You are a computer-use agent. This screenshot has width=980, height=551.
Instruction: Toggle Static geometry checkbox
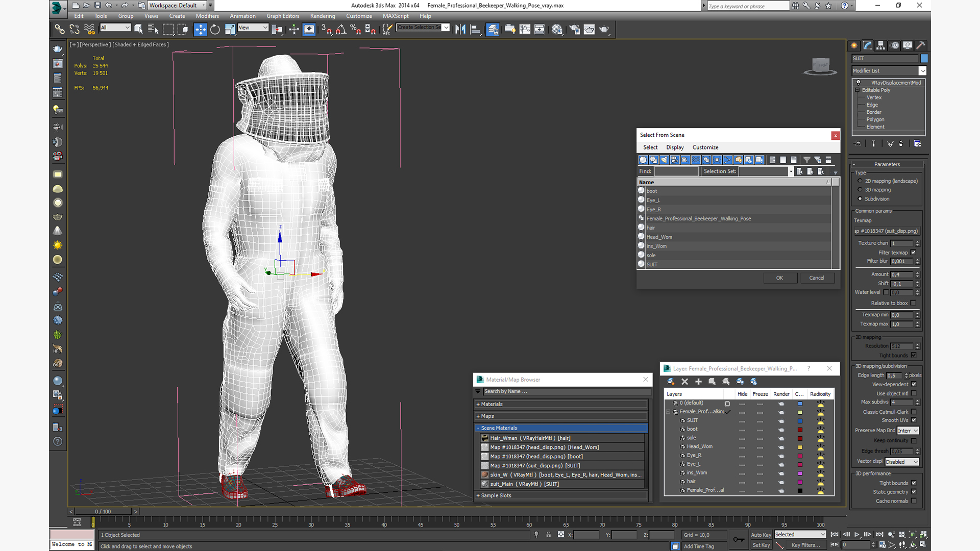click(914, 492)
